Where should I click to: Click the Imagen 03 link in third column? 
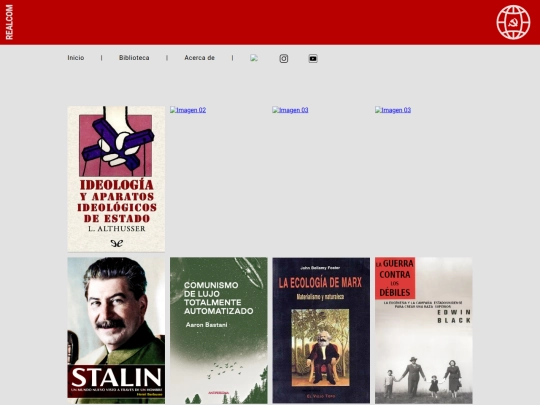click(290, 110)
